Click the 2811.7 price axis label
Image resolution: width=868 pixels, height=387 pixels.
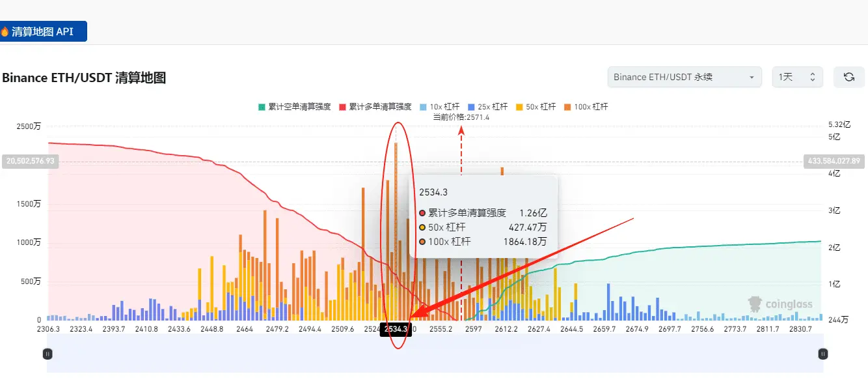(768, 329)
